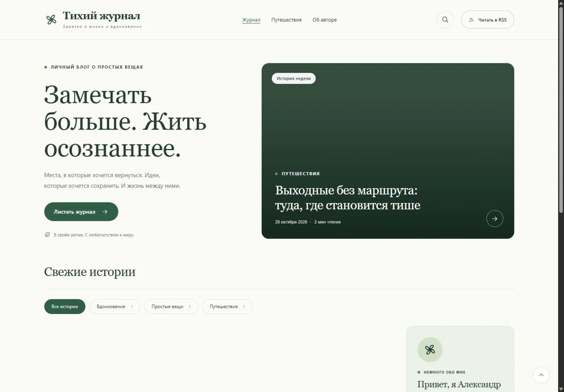Click НЕМНОГО ОБО МНЕ label
564x392 pixels.
(444, 372)
